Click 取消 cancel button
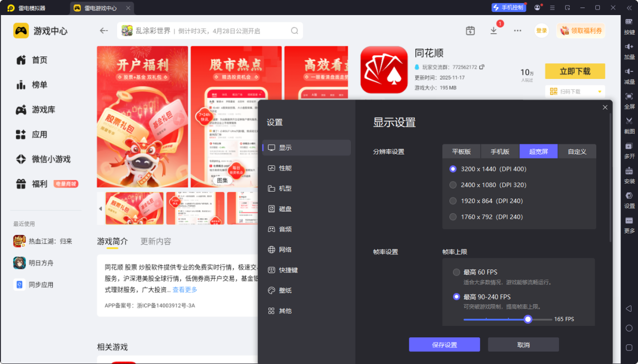The height and width of the screenshot is (364, 638). [x=523, y=345]
